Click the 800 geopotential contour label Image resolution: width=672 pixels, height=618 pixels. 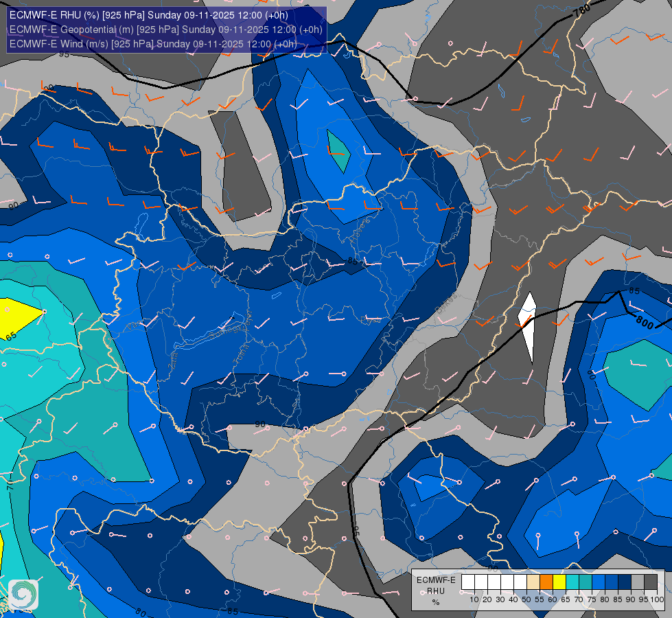[x=645, y=321]
